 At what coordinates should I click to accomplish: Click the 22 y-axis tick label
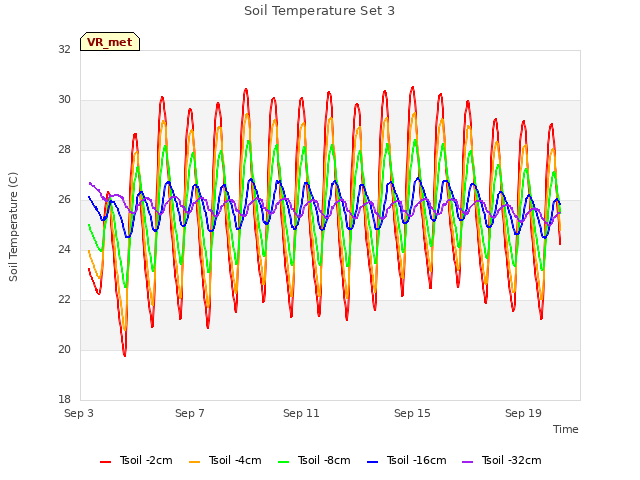tap(64, 300)
